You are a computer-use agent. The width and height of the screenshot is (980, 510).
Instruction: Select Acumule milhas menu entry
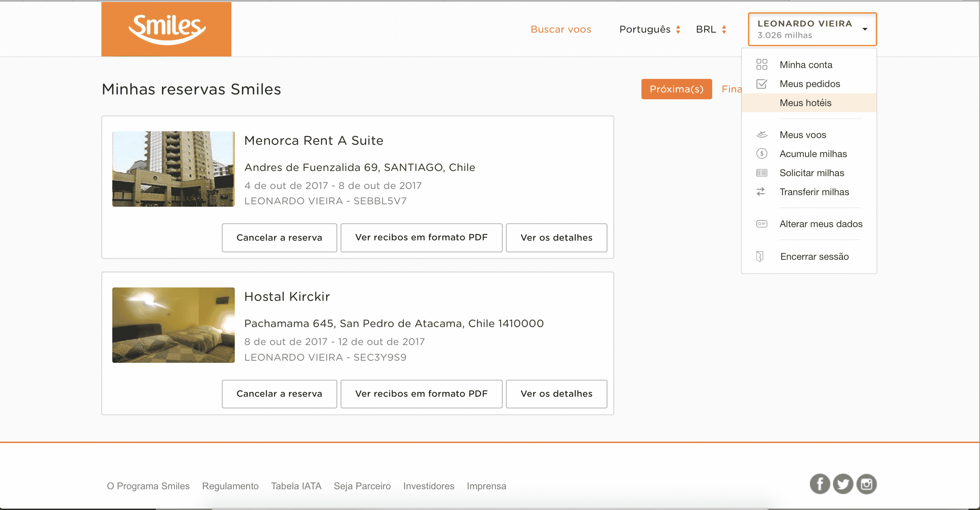(x=809, y=154)
